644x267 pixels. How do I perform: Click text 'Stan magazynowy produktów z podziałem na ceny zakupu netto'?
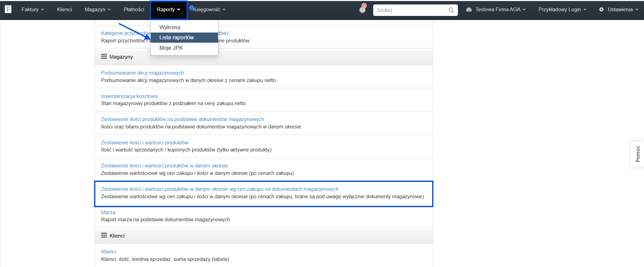point(173,103)
